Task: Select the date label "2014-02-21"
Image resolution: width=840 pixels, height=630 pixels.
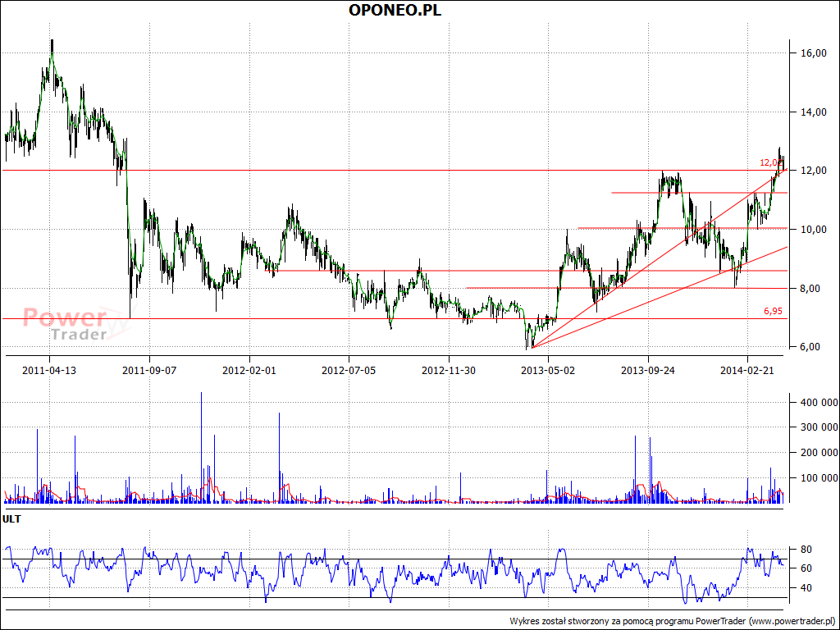Action: point(747,370)
